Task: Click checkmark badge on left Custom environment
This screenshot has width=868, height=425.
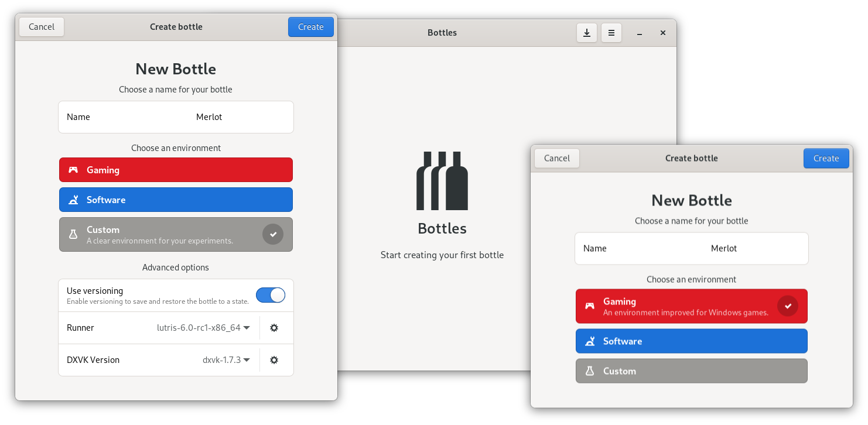Action: coord(273,234)
